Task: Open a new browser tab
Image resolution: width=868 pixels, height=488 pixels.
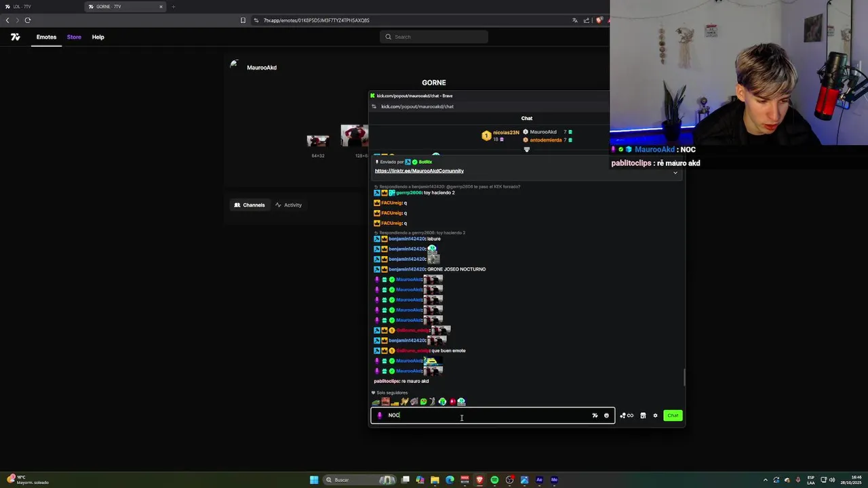Action: [173, 7]
